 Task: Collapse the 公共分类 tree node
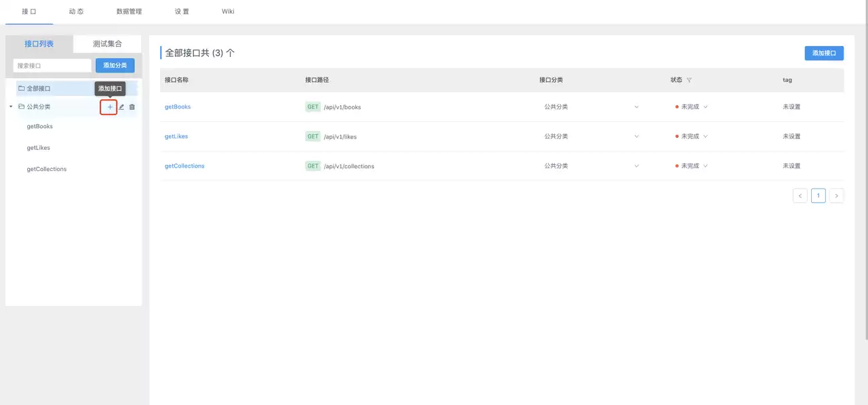11,107
